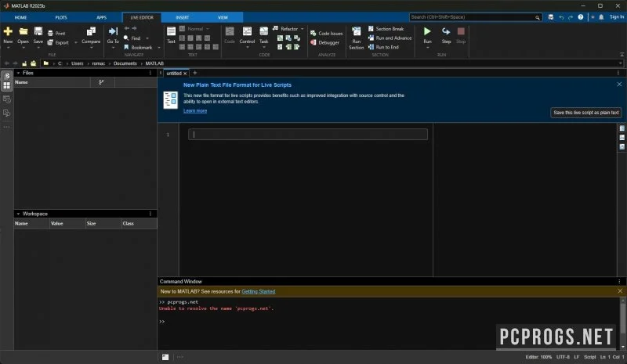Click the quick access Save icon
Screen dimensions: 627x364
click(551, 17)
